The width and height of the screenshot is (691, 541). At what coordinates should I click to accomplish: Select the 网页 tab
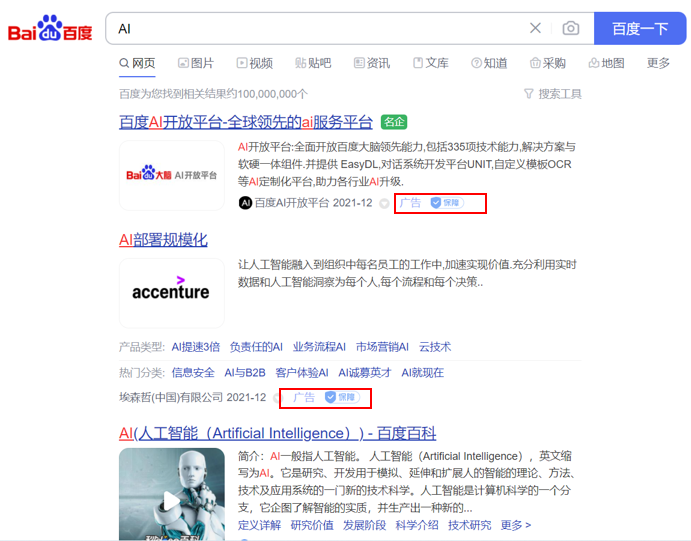[x=137, y=63]
